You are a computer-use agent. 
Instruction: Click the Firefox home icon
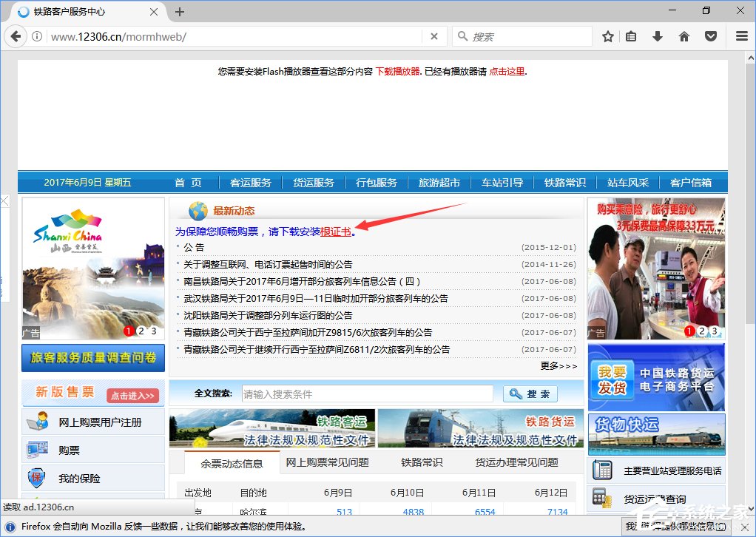[x=684, y=36]
